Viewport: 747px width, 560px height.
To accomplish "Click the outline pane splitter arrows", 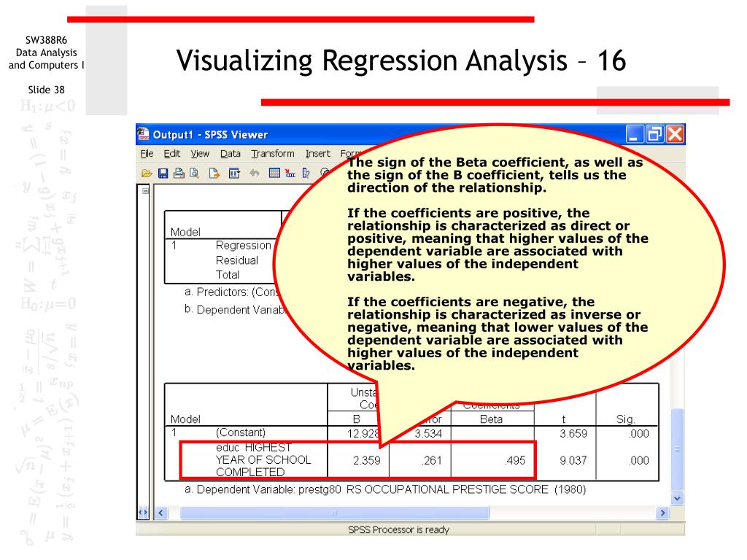I will coord(142,513).
